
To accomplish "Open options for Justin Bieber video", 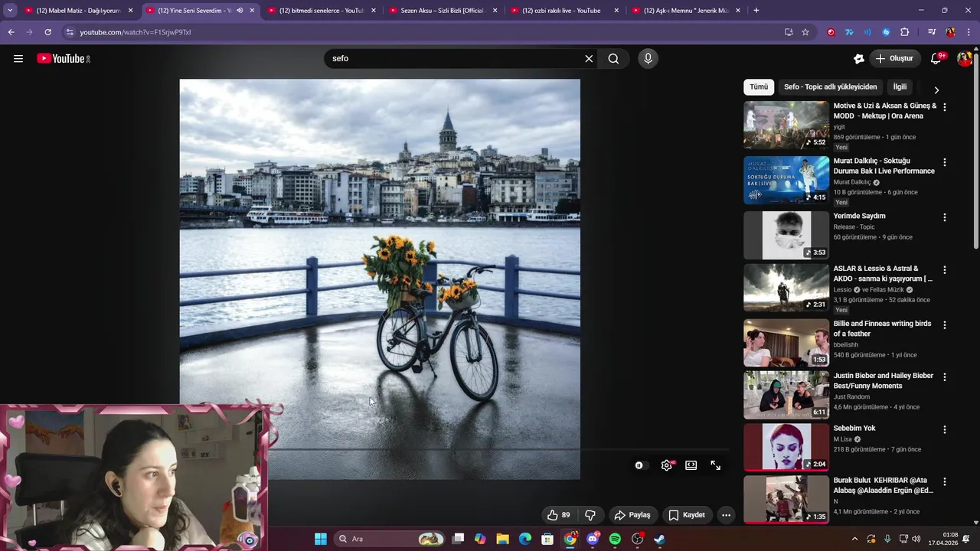I will [944, 377].
